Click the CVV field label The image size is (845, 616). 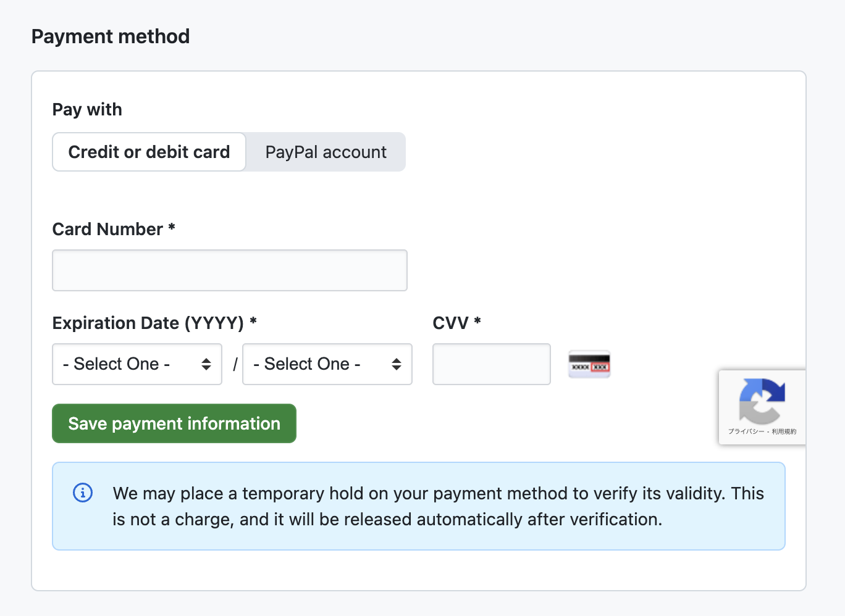[450, 323]
